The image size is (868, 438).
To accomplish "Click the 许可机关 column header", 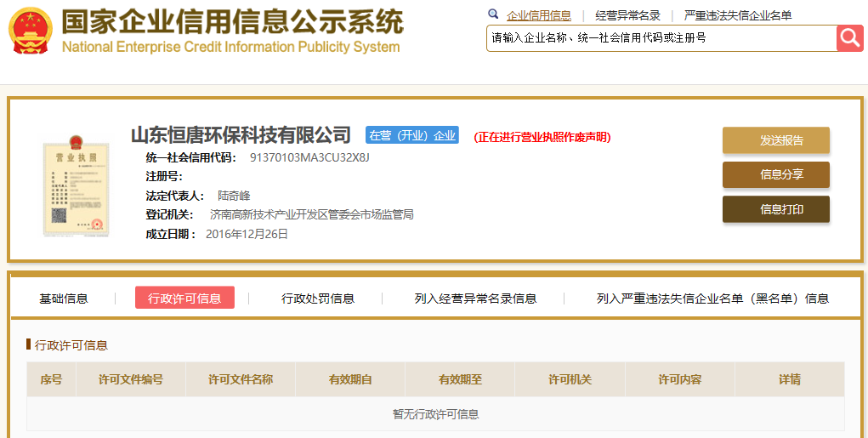I will click(570, 379).
